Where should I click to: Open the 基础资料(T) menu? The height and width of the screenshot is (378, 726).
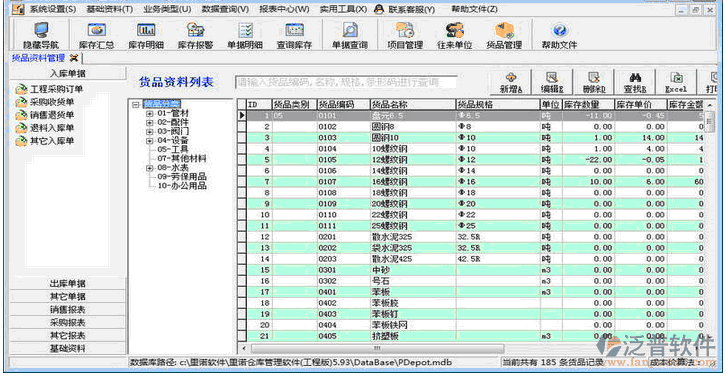click(x=109, y=9)
